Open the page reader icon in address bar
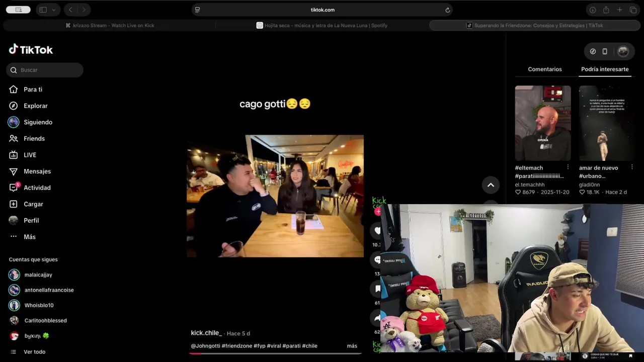Image resolution: width=644 pixels, height=362 pixels. (x=197, y=10)
